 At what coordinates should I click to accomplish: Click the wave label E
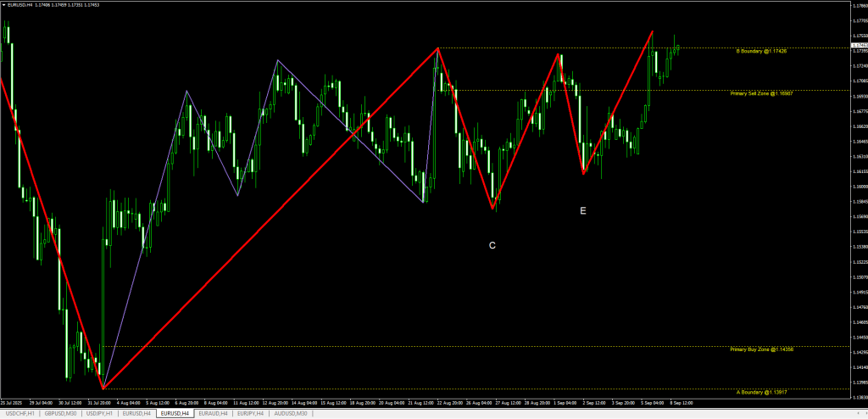pos(582,210)
